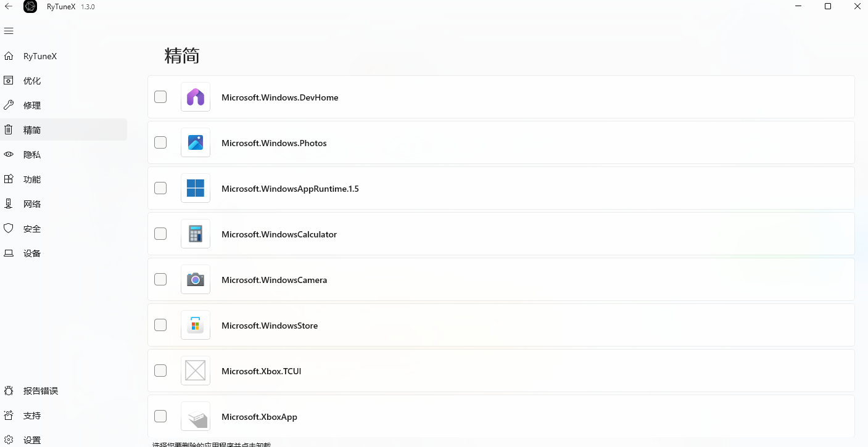Screen dimensions: 868x447
Task: Open the 设备 device page
Action: [32, 253]
